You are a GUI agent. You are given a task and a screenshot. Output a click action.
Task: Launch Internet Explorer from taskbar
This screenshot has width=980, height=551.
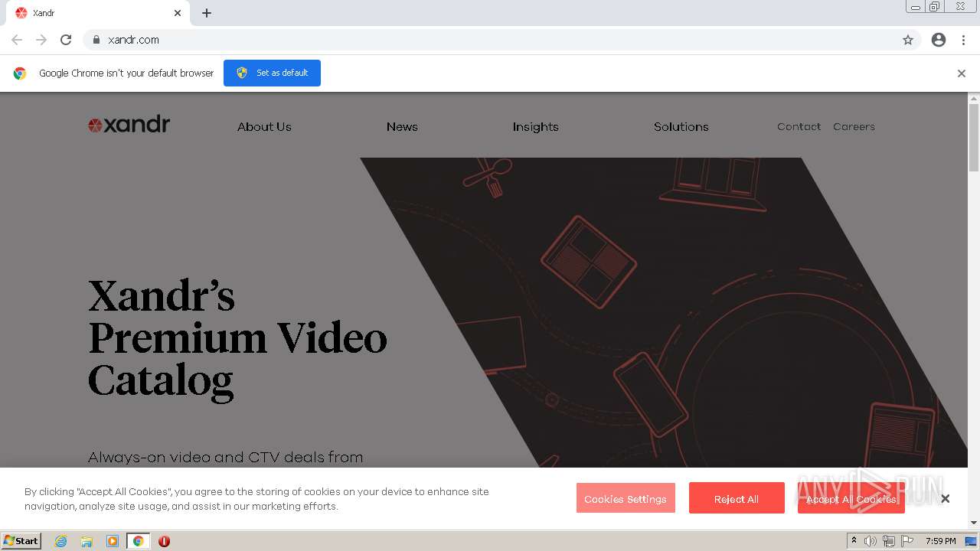(61, 541)
